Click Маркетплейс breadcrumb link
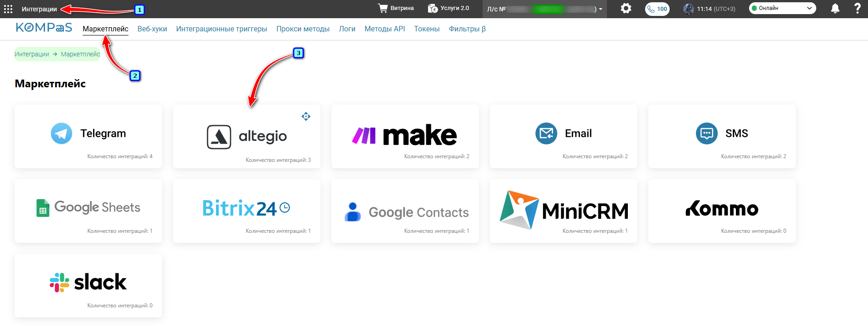Image resolution: width=868 pixels, height=326 pixels. coord(80,54)
